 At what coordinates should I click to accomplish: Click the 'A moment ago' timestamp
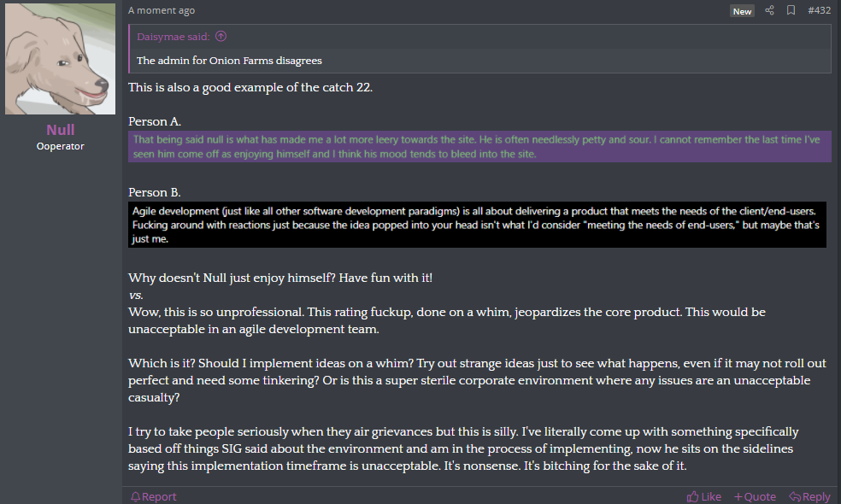(162, 10)
